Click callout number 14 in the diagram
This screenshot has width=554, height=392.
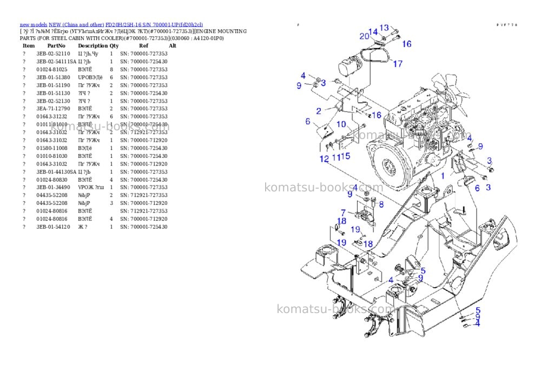(x=373, y=32)
